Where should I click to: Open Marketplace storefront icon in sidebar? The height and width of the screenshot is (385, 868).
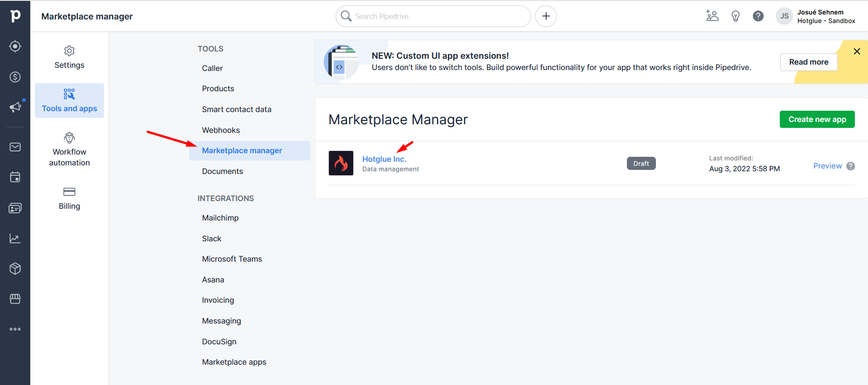(x=15, y=299)
